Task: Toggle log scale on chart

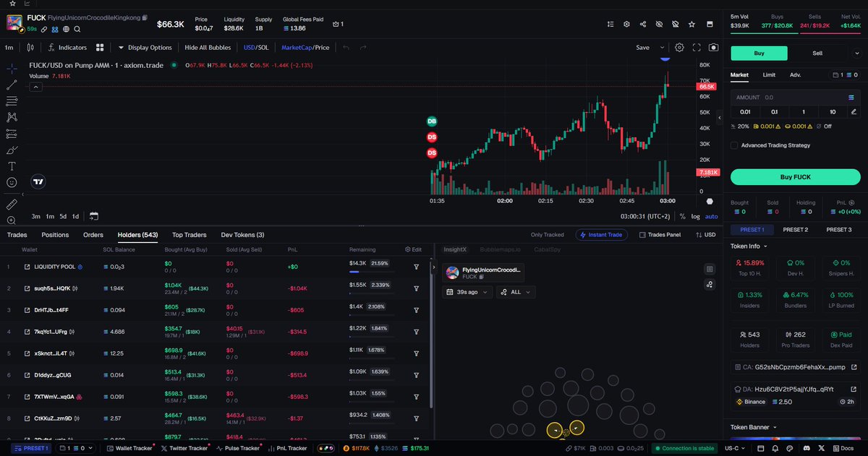Action: coord(696,216)
